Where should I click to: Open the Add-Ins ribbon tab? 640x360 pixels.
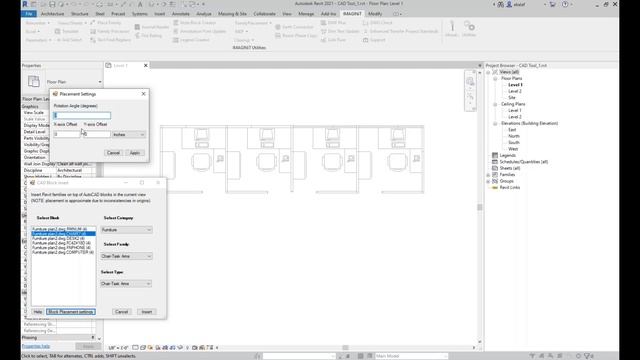pos(328,14)
